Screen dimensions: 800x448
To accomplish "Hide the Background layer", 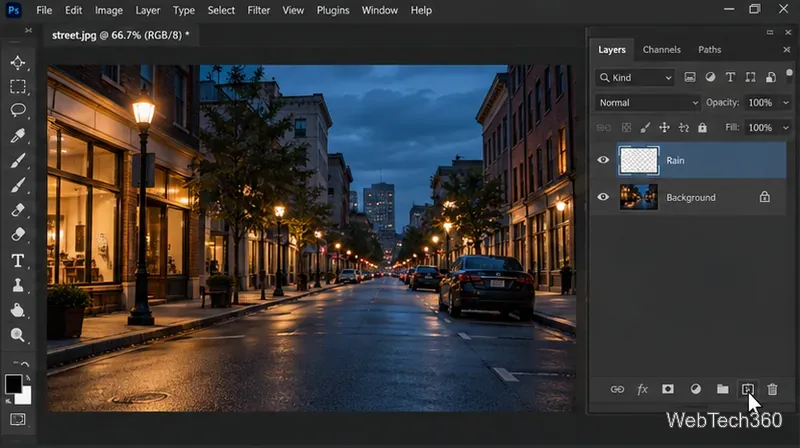I will pyautogui.click(x=603, y=197).
